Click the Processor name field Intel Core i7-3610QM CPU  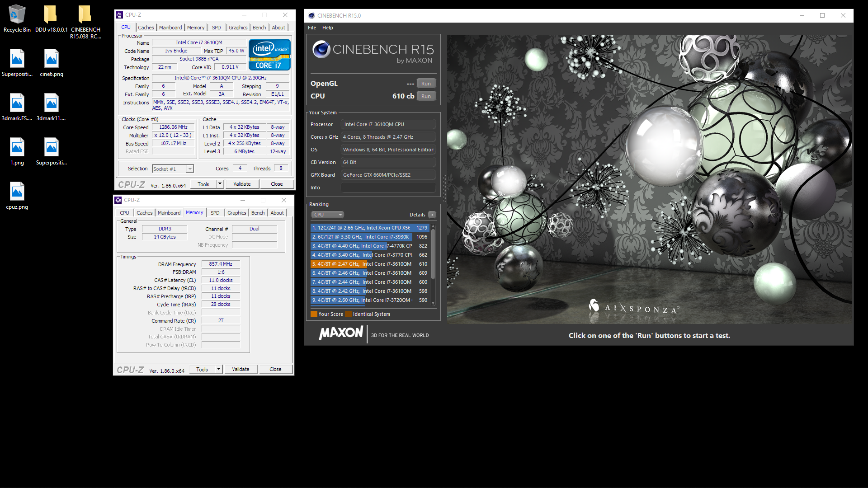[388, 124]
